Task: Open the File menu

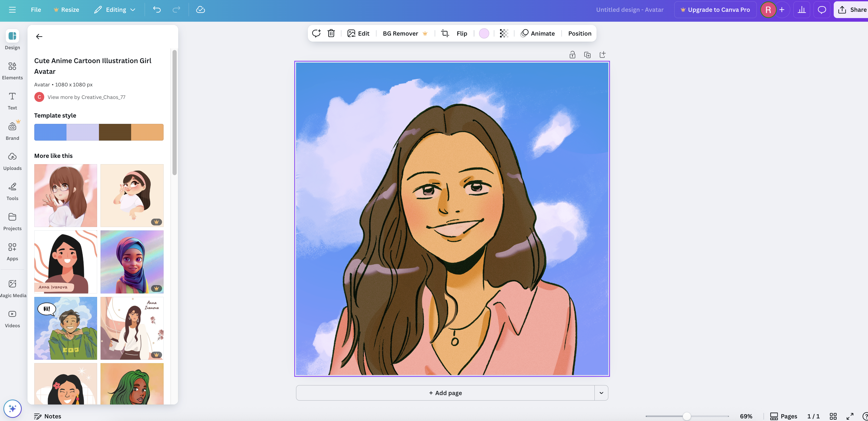Action: tap(36, 9)
